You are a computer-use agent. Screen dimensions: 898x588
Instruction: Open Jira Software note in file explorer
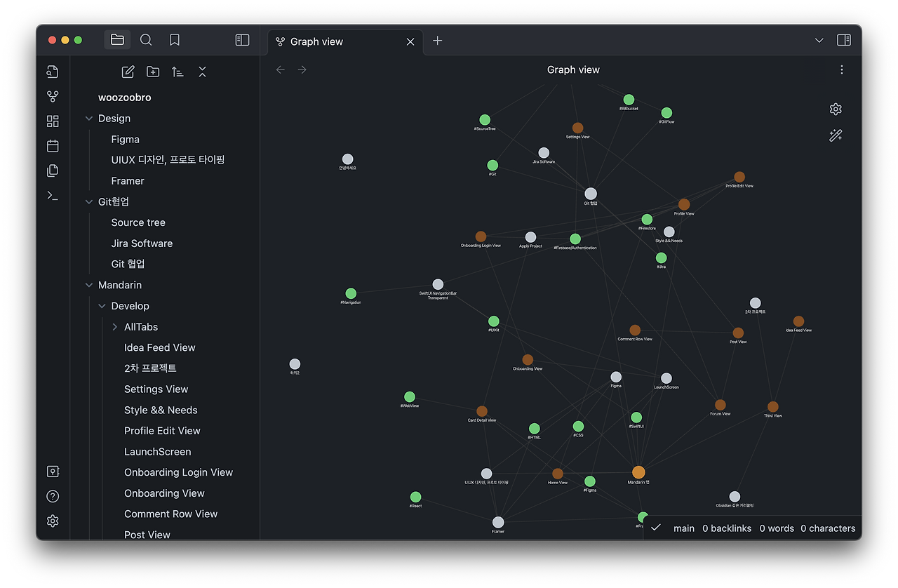(142, 243)
